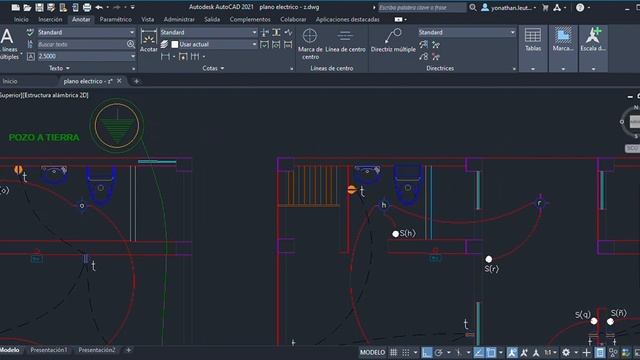Toggle annotation objects visibility in status bar
This screenshot has height=360, width=640.
[x=512, y=352]
